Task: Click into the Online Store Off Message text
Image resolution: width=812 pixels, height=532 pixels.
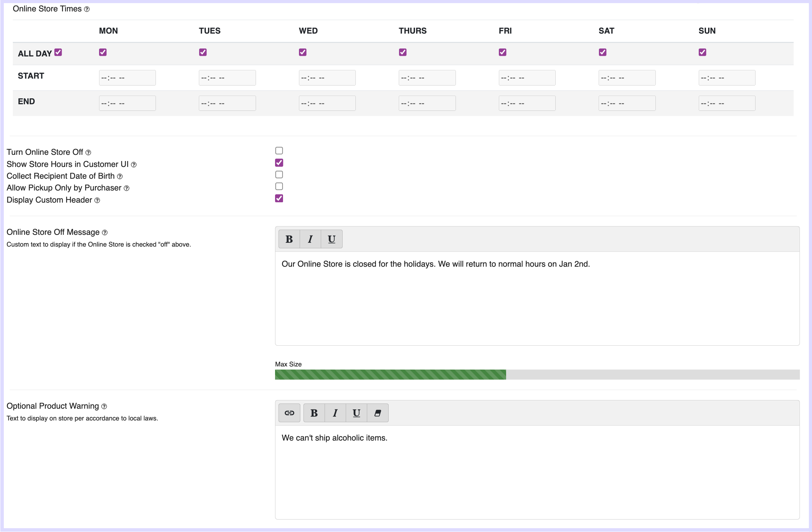Action: click(435, 264)
